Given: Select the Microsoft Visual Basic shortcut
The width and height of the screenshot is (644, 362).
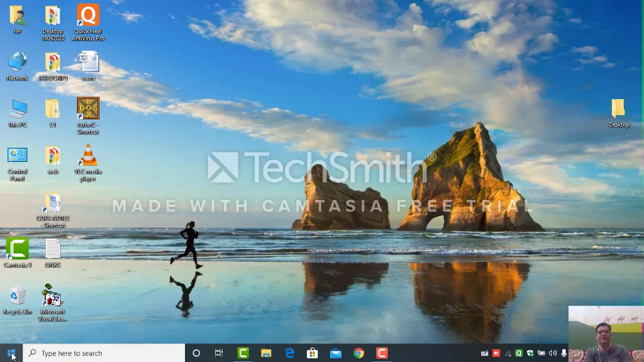Looking at the screenshot, I should pos(52,303).
